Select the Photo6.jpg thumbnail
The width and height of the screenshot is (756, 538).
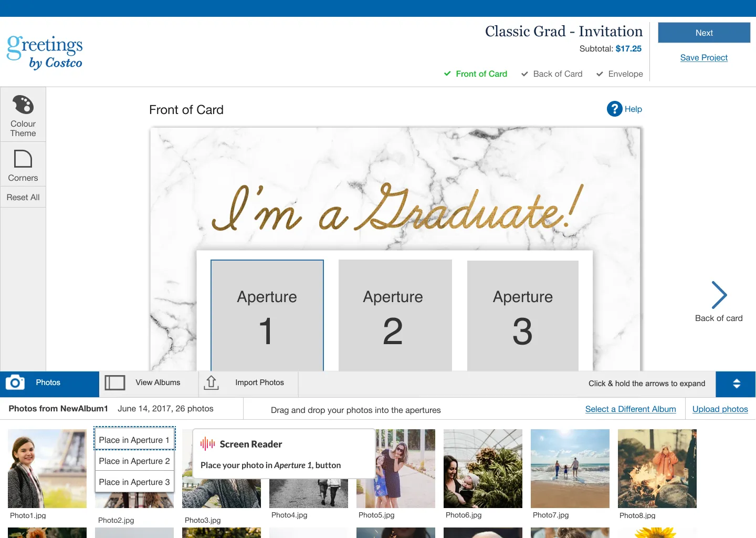(483, 469)
